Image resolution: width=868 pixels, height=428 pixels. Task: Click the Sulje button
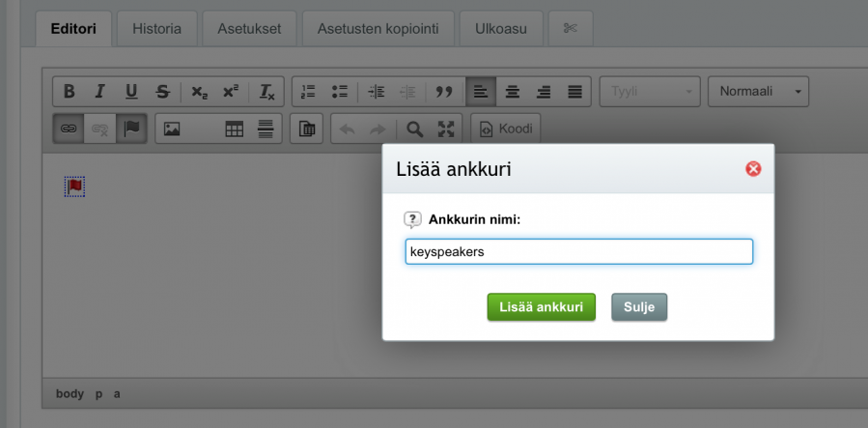point(639,307)
